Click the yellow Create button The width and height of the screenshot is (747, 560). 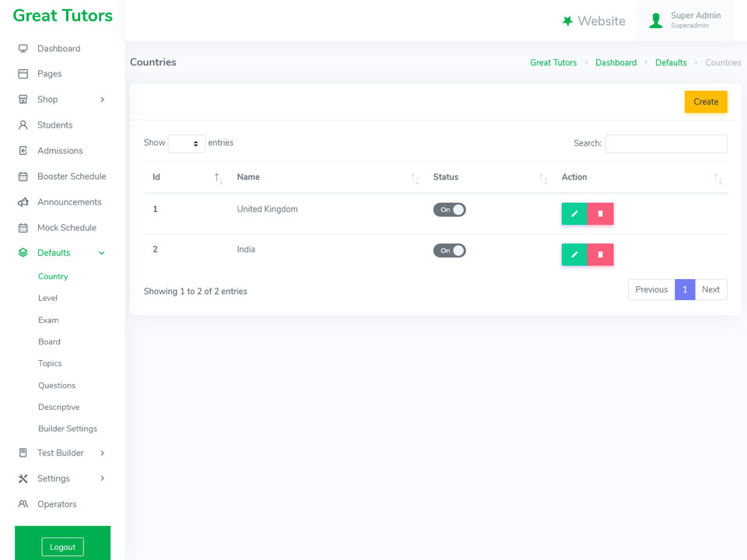[706, 101]
